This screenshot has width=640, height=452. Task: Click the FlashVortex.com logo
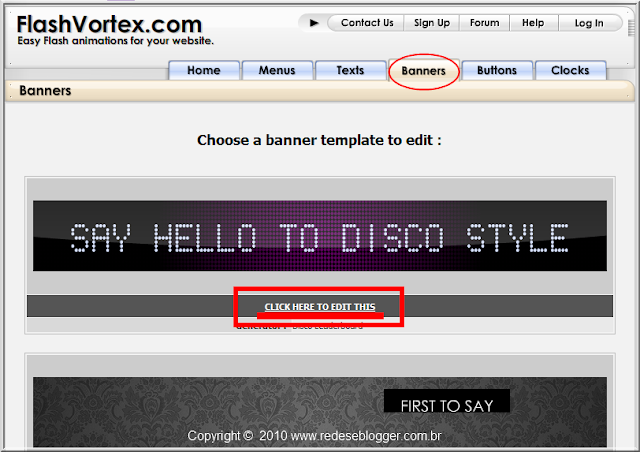pyautogui.click(x=109, y=24)
